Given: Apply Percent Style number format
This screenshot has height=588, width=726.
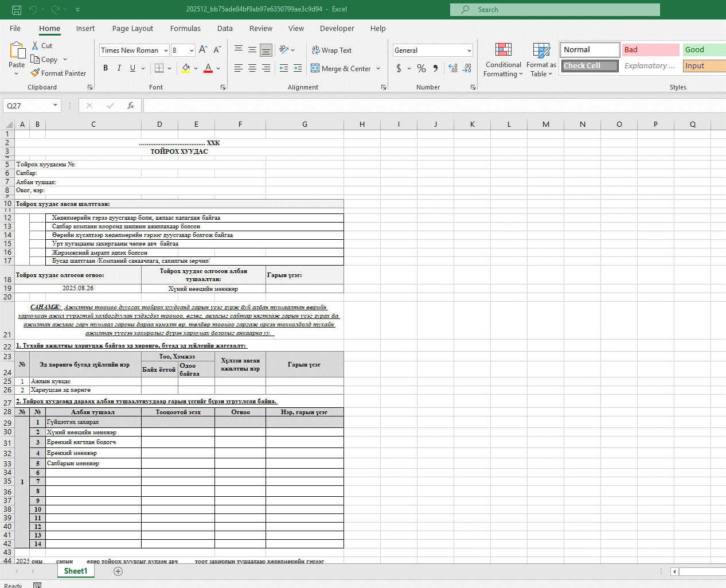Looking at the screenshot, I should [421, 68].
